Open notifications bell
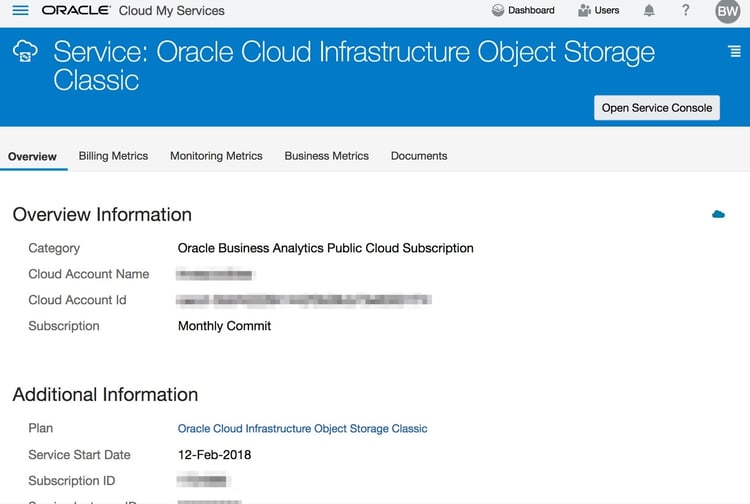The height and width of the screenshot is (504, 750). click(649, 10)
